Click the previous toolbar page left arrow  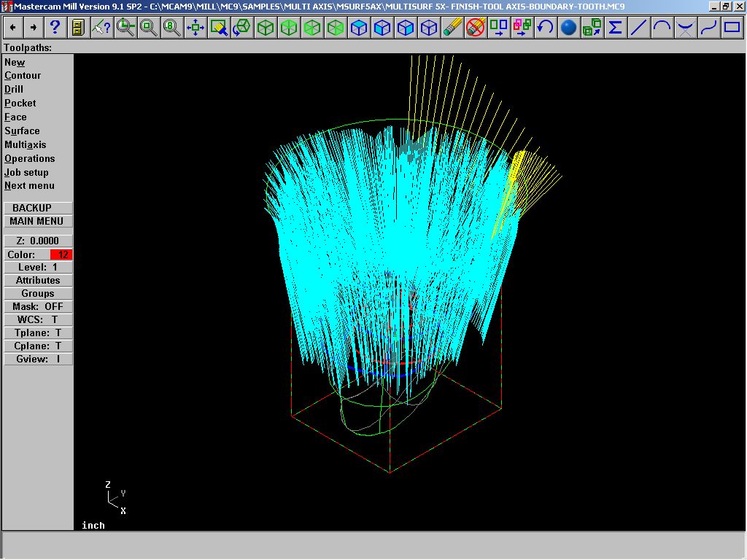coord(13,28)
